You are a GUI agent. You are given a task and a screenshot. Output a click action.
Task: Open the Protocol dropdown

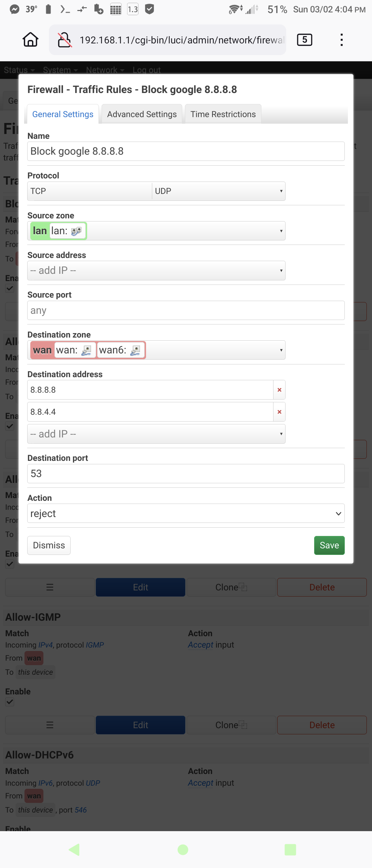click(x=156, y=191)
